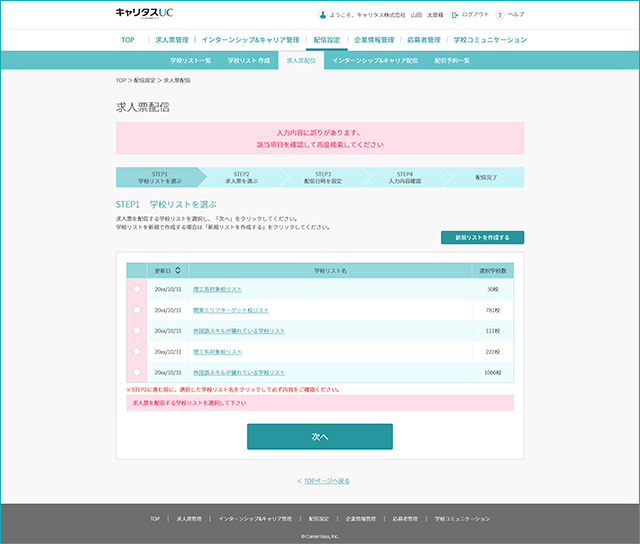This screenshot has width=640, height=544.
Task: Follow the TOPページへ戻る link
Action: pos(327,481)
